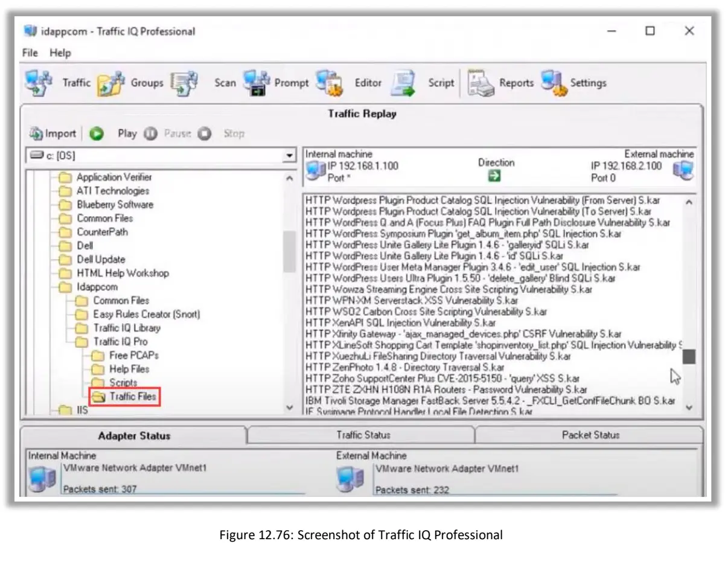Switch to the Packet Status tab
This screenshot has height=570, width=728.
(x=590, y=435)
